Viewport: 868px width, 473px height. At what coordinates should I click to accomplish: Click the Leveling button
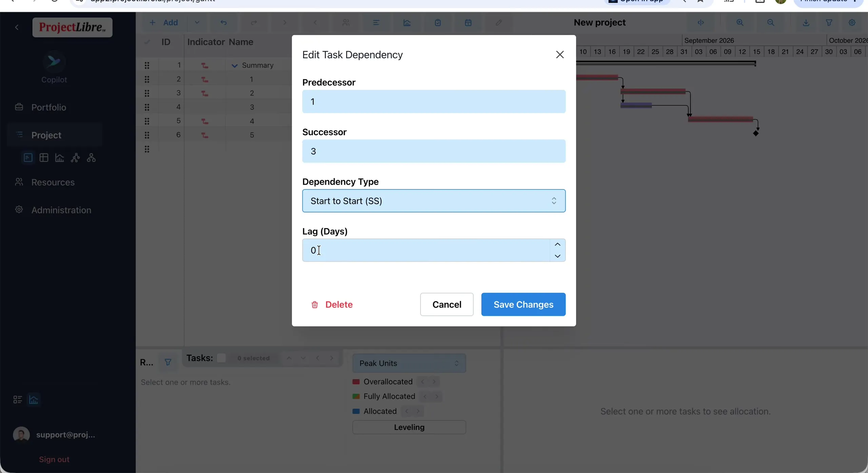click(409, 427)
